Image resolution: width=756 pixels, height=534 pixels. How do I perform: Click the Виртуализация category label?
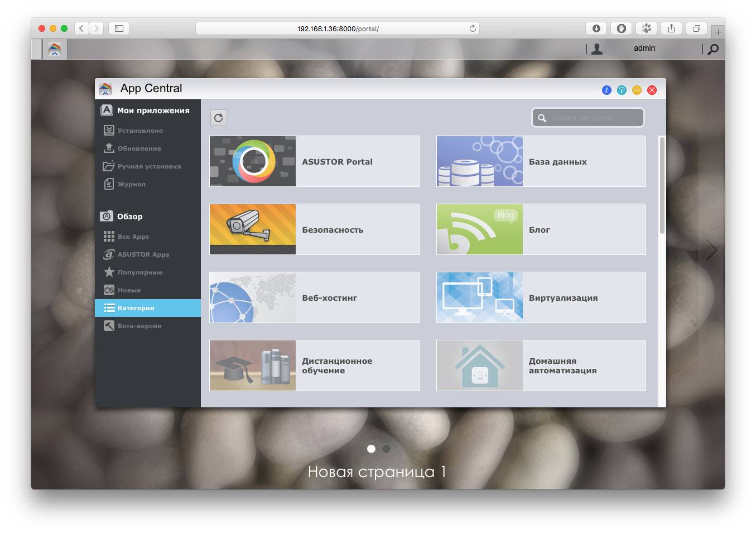[563, 298]
